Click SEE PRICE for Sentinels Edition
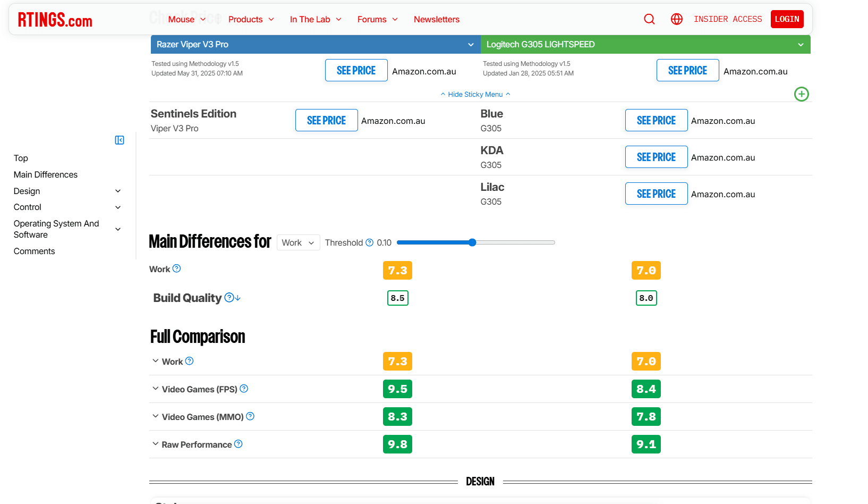The height and width of the screenshot is (504, 868). pyautogui.click(x=327, y=120)
